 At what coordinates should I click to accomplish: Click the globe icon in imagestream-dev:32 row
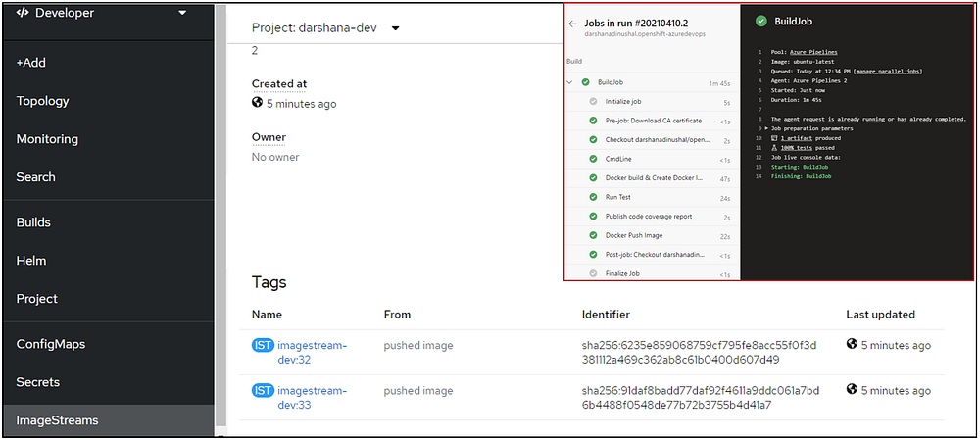(852, 344)
